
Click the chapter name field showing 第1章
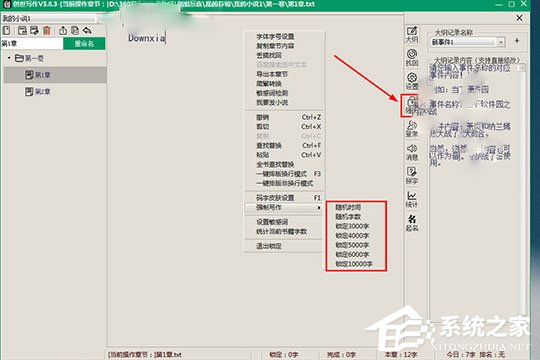coord(32,44)
